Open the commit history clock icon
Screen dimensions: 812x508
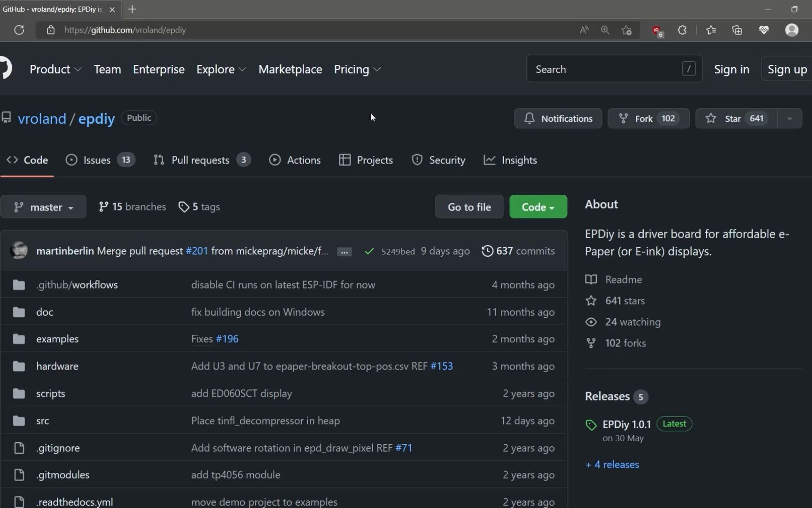coord(487,251)
